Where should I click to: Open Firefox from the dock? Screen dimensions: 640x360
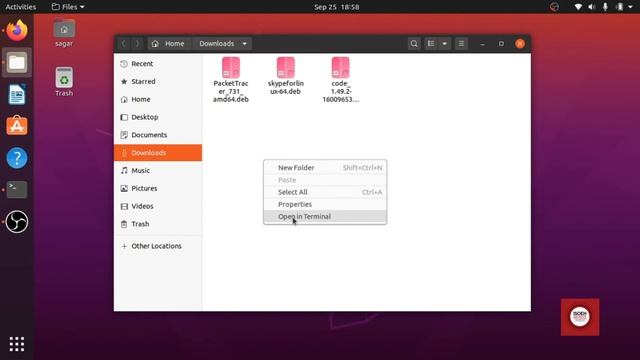pos(17,31)
